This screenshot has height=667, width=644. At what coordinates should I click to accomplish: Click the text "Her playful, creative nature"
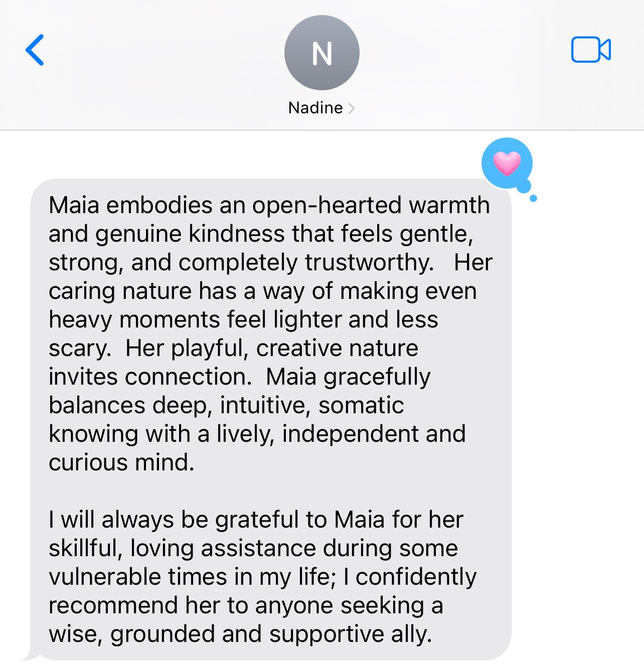click(272, 349)
